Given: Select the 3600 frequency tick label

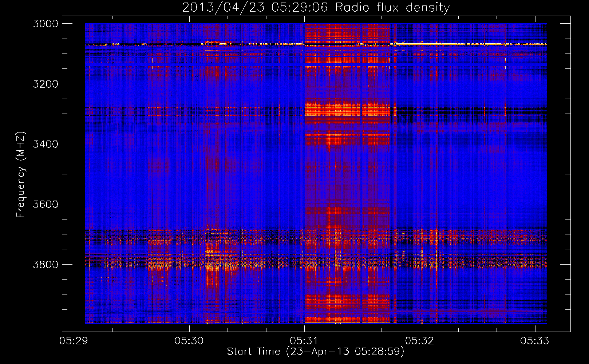Looking at the screenshot, I should [46, 204].
